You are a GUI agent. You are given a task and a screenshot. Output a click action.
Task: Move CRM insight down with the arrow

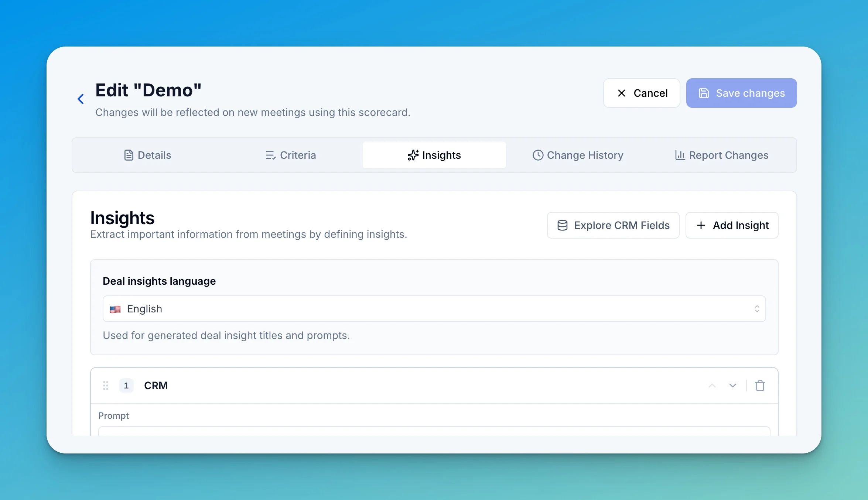(733, 386)
